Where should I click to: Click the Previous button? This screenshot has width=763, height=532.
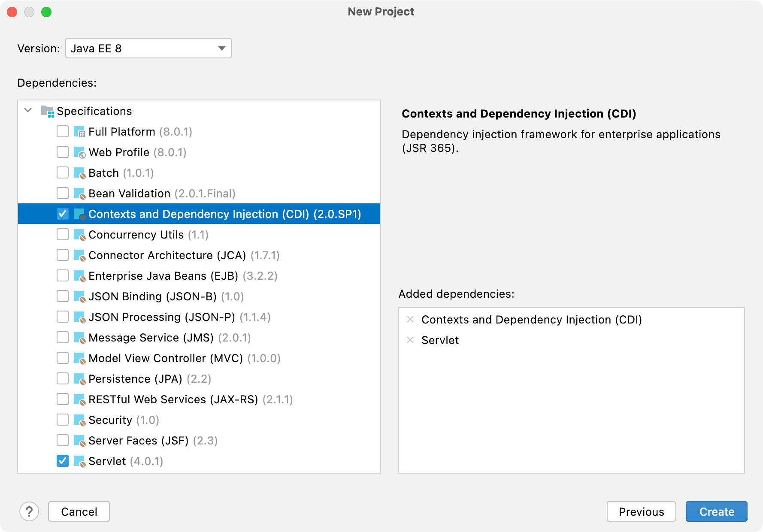(641, 511)
